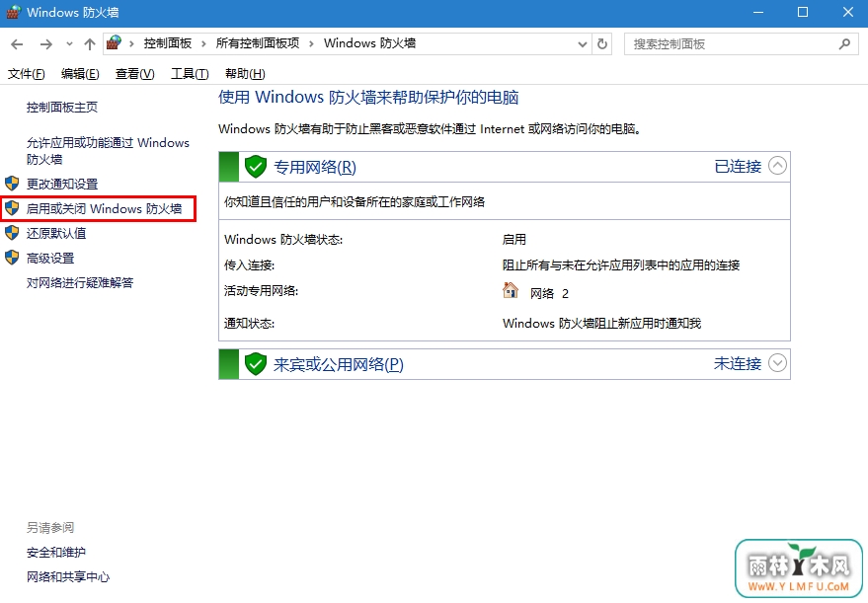868x603 pixels.
Task: Click 还原默认值 link
Action: click(56, 233)
